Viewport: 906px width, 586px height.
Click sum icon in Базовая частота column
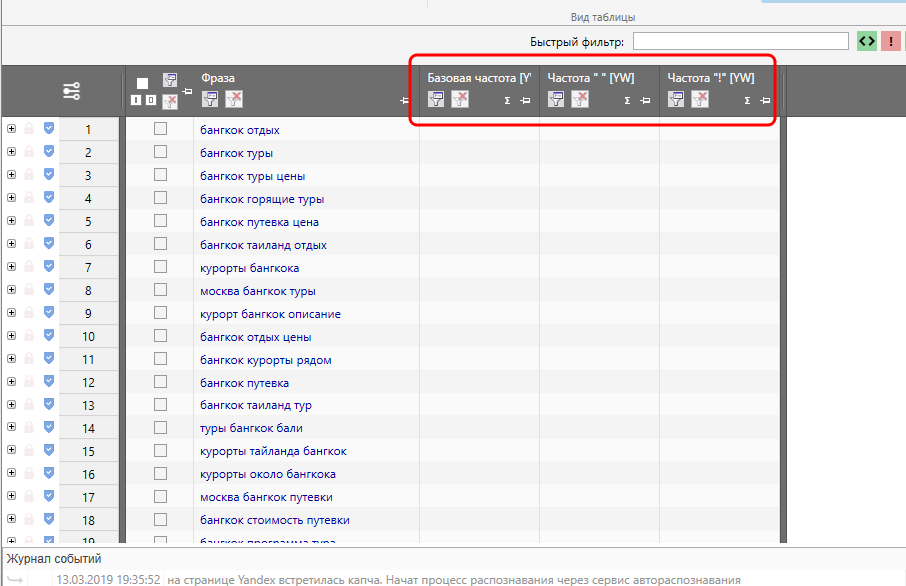[507, 100]
